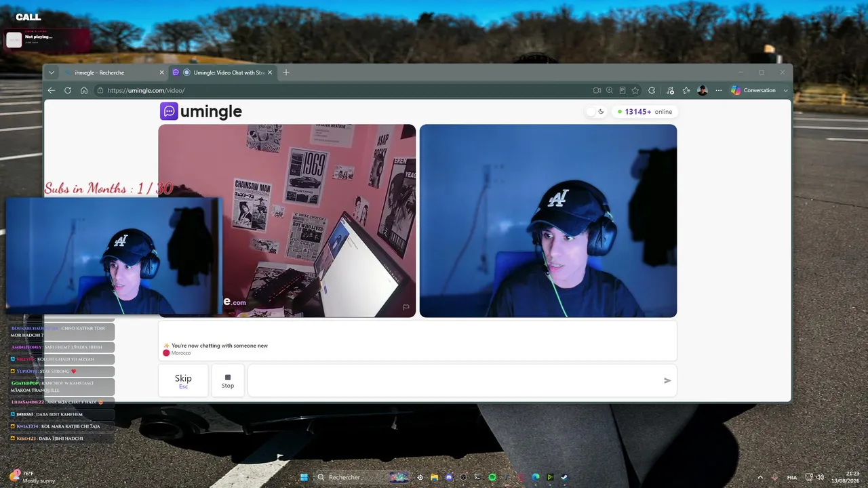Open Steam from the taskbar
This screenshot has width=868, height=488.
[x=564, y=477]
